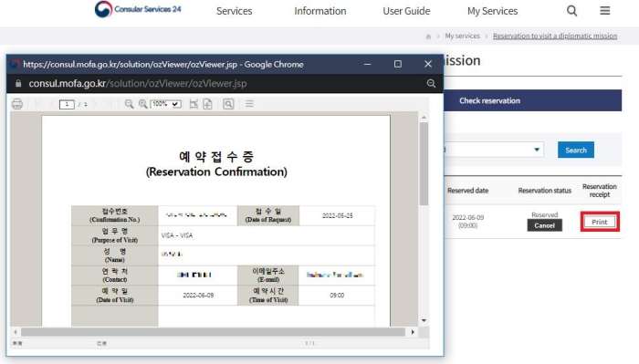Click the zoom out magnifier in the viewer toolbar
Image resolution: width=639 pixels, height=364 pixels.
pos(129,104)
